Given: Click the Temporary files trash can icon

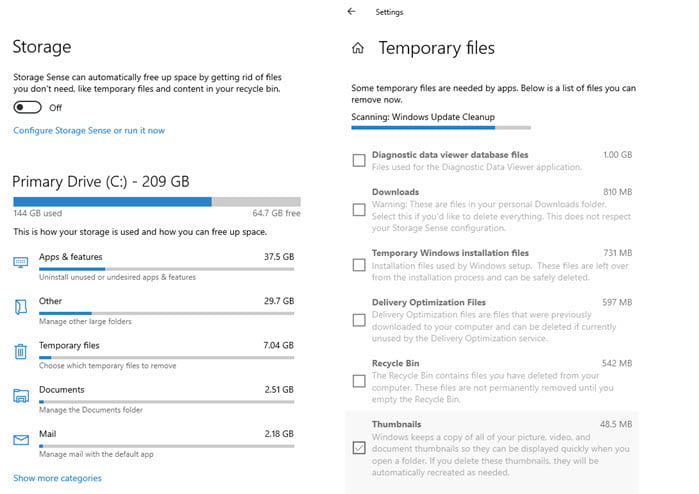Looking at the screenshot, I should pos(21,351).
